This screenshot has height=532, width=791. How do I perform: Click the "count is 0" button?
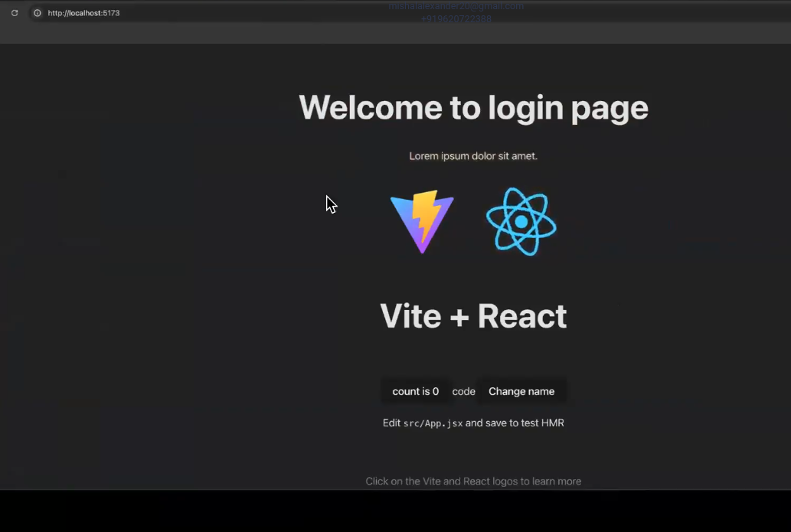tap(416, 391)
